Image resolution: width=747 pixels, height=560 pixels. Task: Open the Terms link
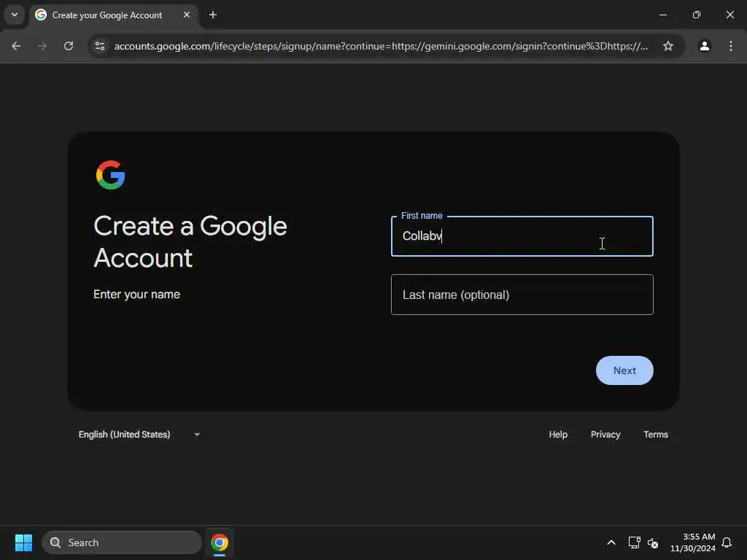coord(656,435)
